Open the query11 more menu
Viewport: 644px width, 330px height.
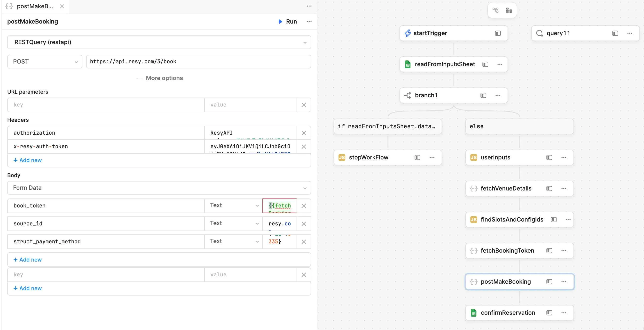click(x=629, y=33)
